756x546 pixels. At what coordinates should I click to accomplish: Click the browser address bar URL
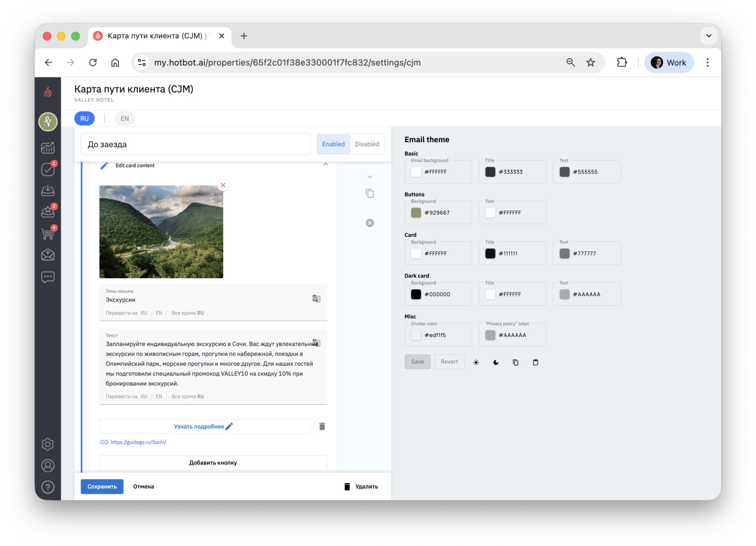[x=288, y=63]
